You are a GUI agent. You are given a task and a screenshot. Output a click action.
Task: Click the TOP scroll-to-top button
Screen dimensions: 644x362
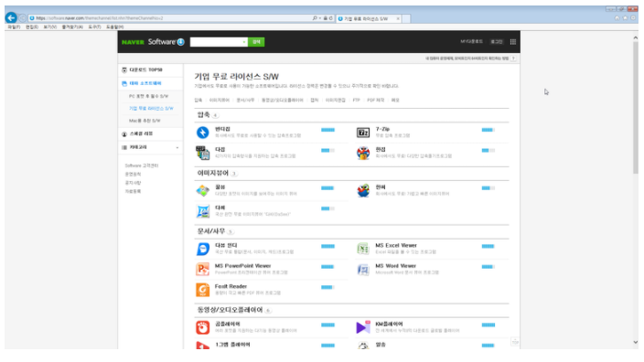click(515, 342)
